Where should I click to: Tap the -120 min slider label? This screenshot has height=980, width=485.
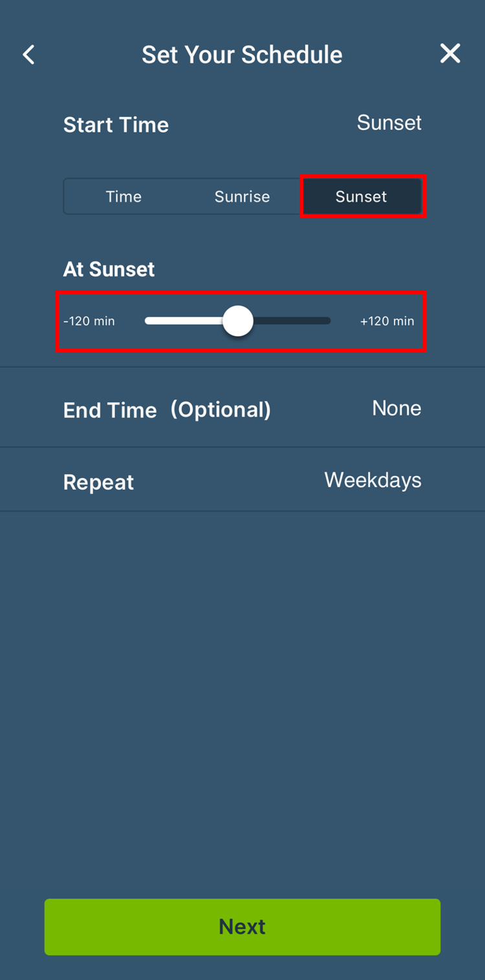[89, 321]
